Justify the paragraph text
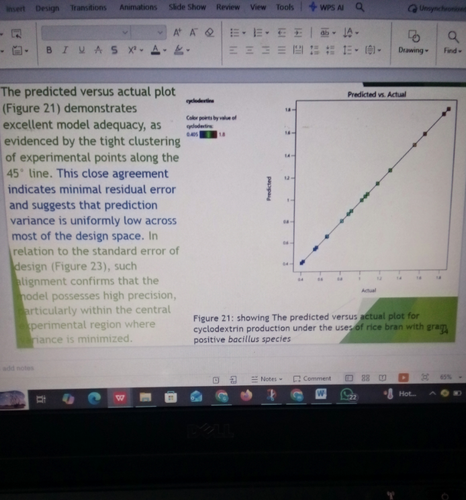466x500 pixels. [x=282, y=50]
